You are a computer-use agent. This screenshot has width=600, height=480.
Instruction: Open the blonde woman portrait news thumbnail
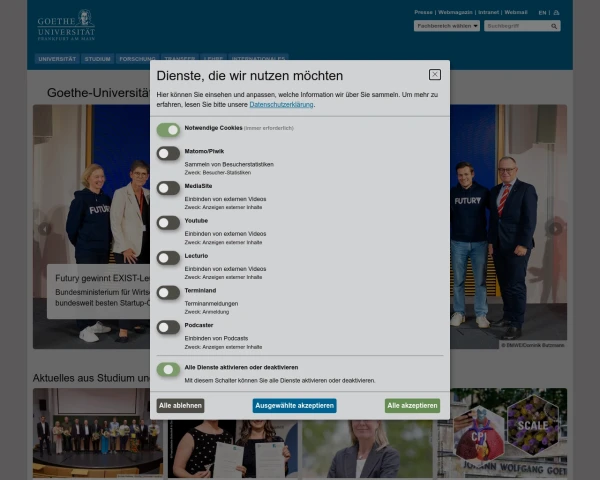click(367, 449)
